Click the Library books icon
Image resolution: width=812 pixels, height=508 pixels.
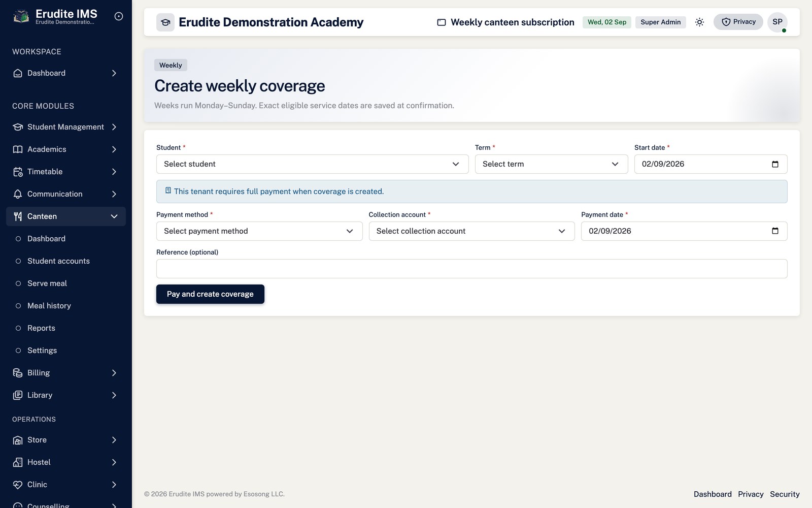[x=18, y=395]
